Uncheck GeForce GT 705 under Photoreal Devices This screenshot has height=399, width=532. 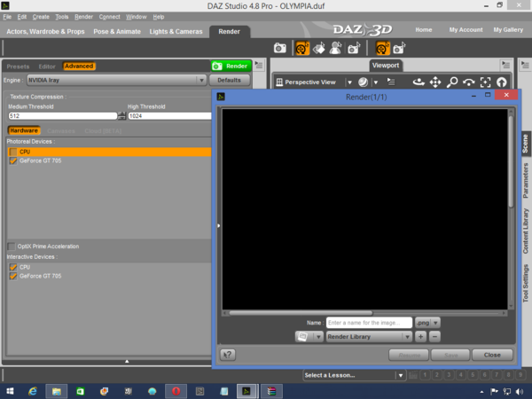13,160
